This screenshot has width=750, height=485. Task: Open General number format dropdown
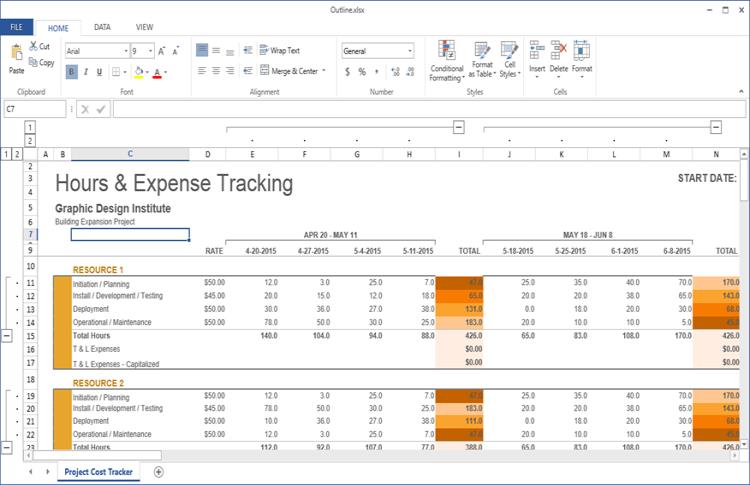tap(410, 51)
